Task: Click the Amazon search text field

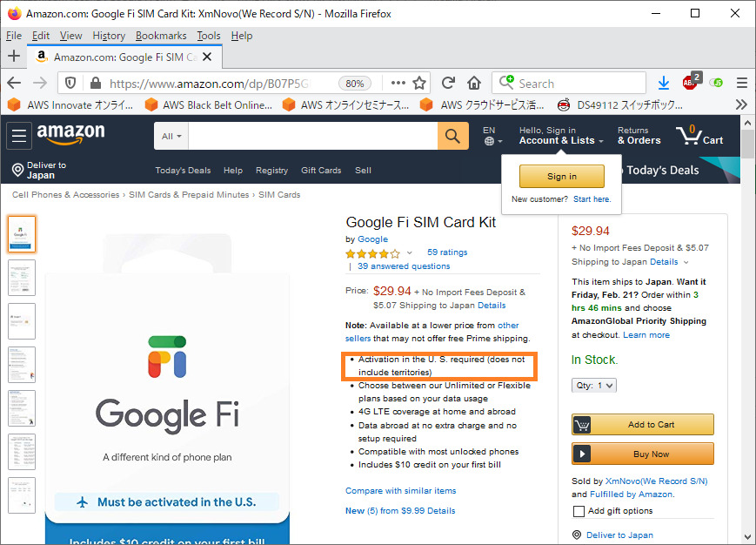Action: [x=313, y=136]
